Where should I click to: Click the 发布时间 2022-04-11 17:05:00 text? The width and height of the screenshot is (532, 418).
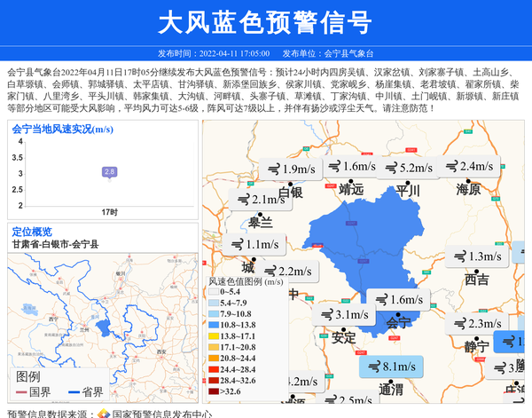pyautogui.click(x=214, y=53)
